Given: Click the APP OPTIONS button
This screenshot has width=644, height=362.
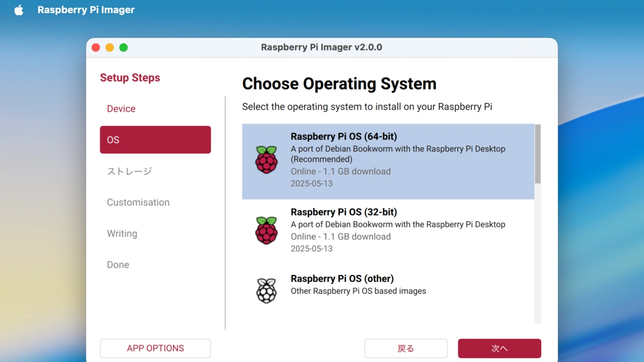Looking at the screenshot, I should pos(155,348).
